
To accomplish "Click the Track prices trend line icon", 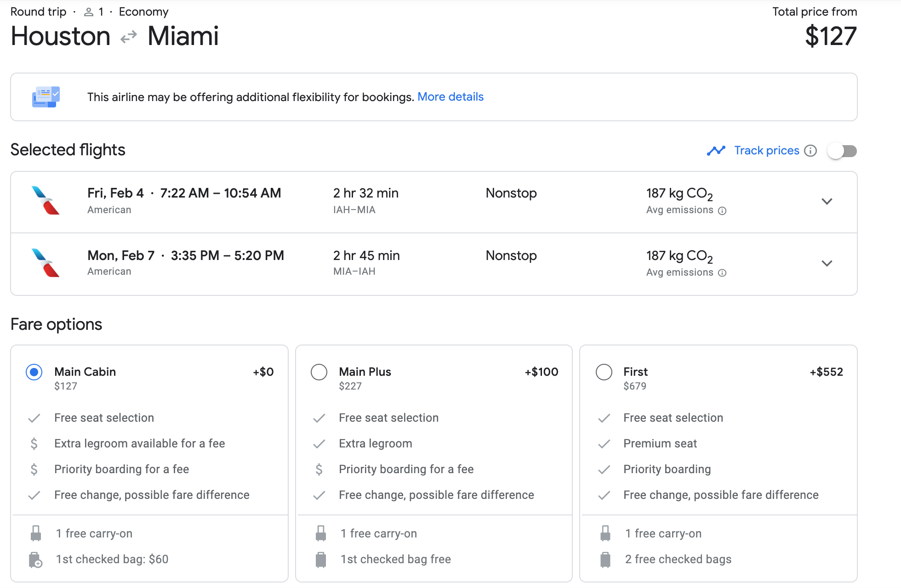I will 716,151.
